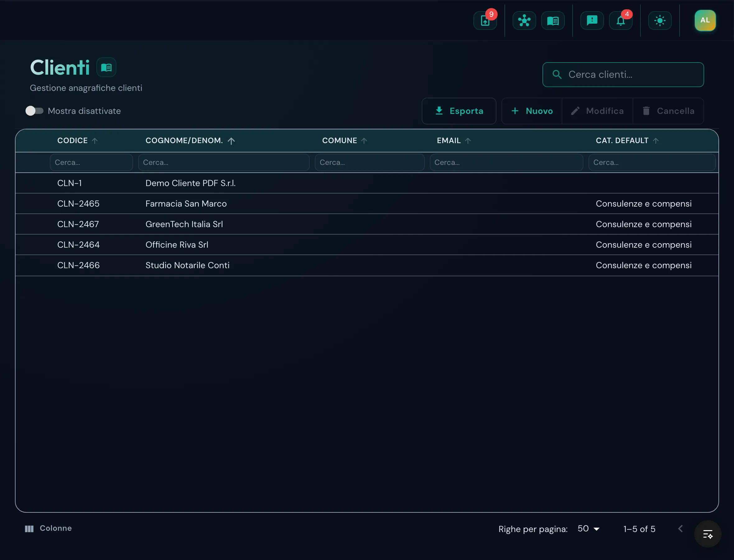
Task: Select the Farmacia San Marco row
Action: coord(367,204)
